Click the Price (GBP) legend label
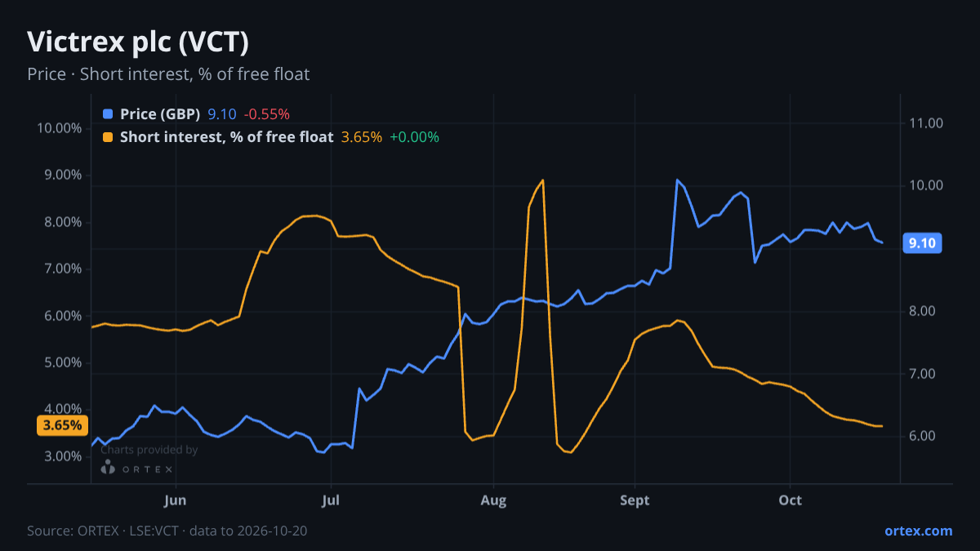This screenshot has height=551, width=980. click(x=160, y=114)
